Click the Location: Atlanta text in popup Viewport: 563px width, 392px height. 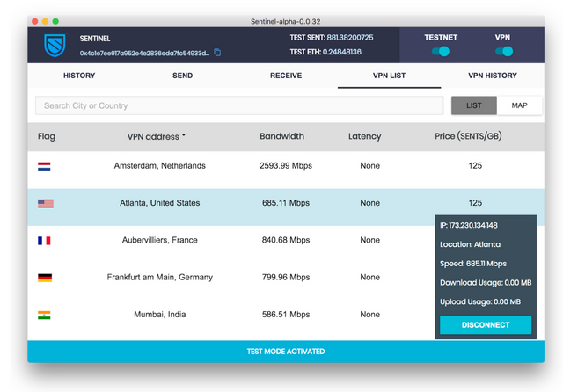click(470, 244)
